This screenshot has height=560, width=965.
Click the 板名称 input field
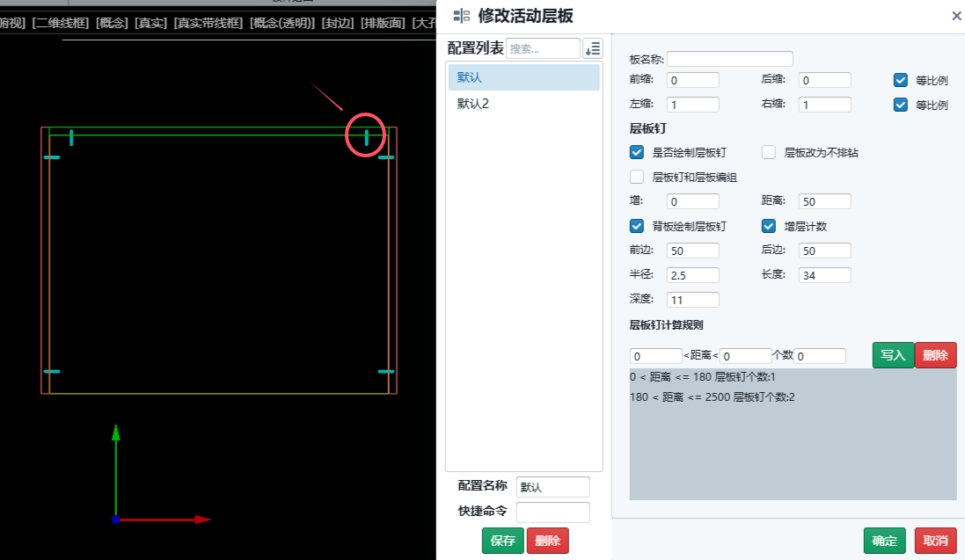729,59
